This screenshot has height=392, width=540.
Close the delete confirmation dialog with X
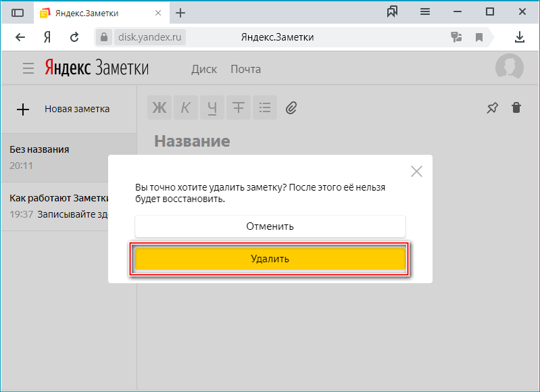(416, 171)
